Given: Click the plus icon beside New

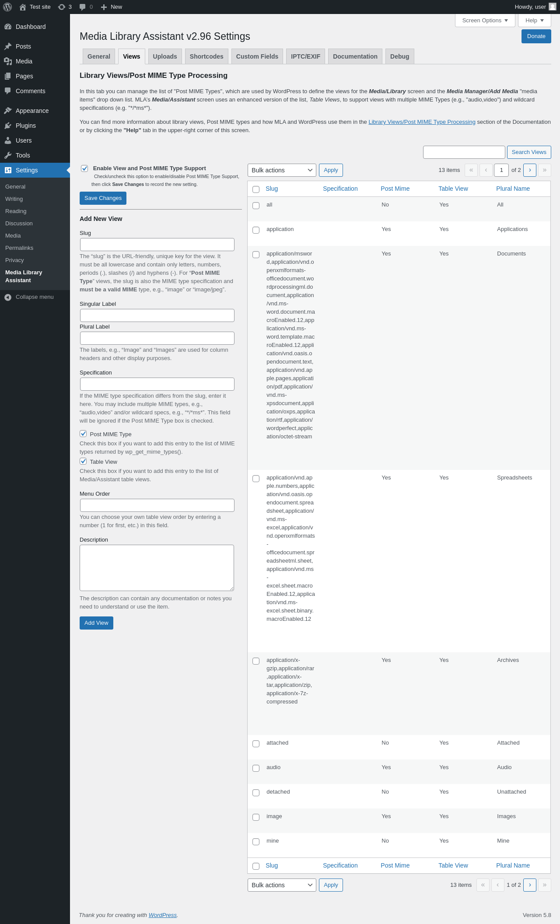Looking at the screenshot, I should tap(104, 7).
